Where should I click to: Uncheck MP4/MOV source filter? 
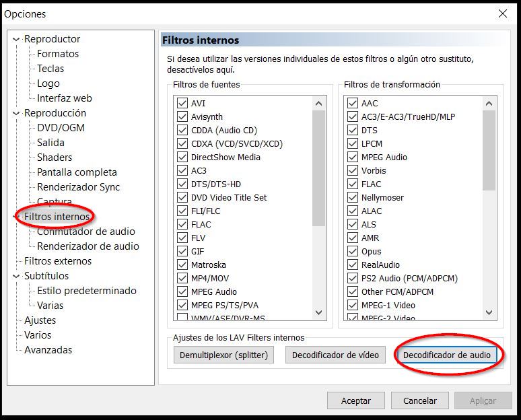coord(182,278)
